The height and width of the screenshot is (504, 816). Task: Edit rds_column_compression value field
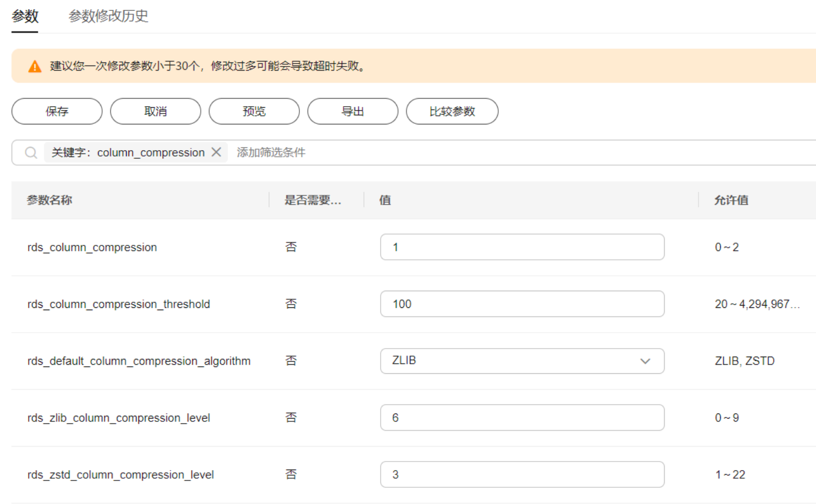coord(522,247)
